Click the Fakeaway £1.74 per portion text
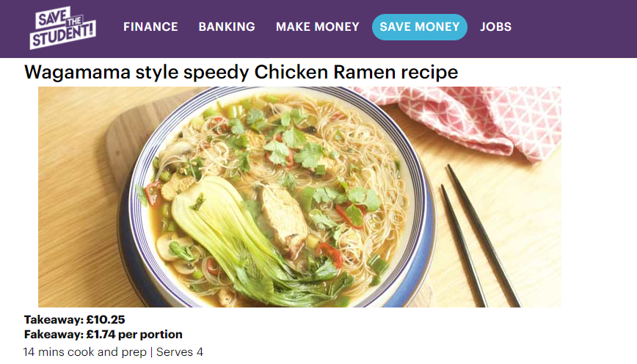 click(103, 335)
